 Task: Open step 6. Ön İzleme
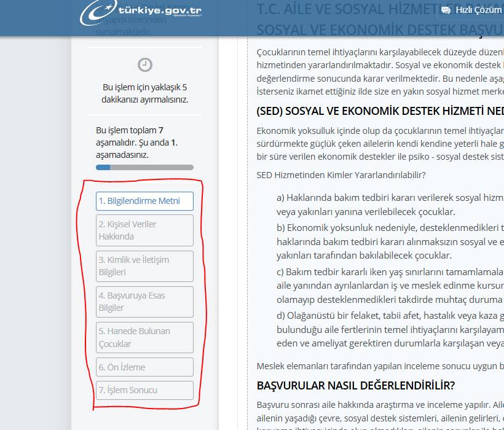click(x=144, y=367)
